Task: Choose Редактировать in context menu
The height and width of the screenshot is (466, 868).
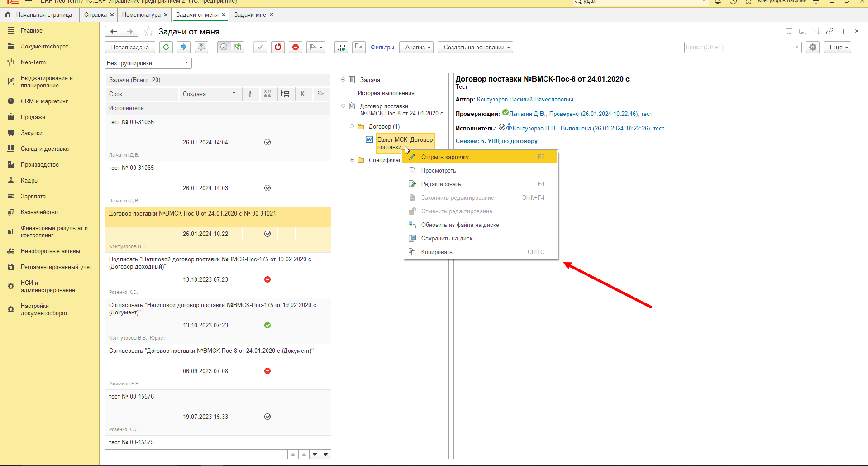Action: point(479,184)
